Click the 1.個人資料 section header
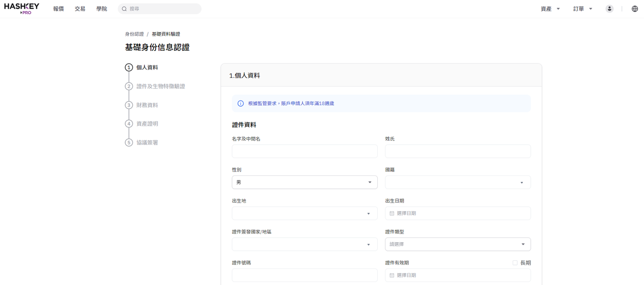Image resolution: width=644 pixels, height=285 pixels. click(x=245, y=75)
